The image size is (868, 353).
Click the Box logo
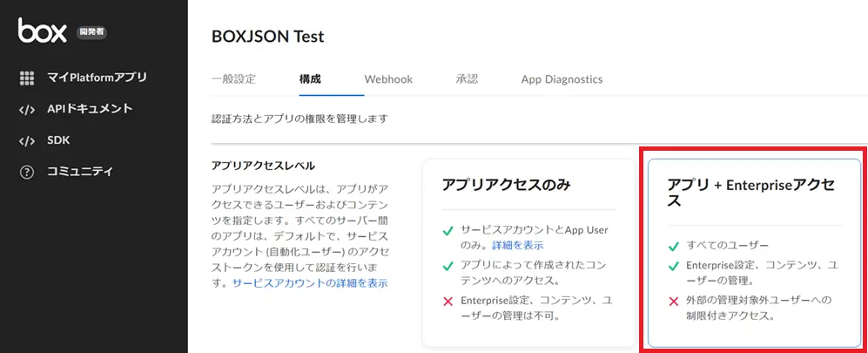coord(42,31)
